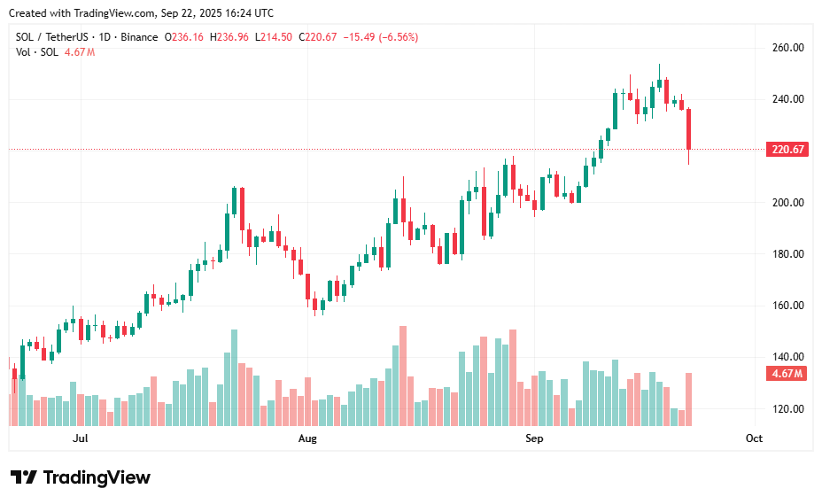The height and width of the screenshot is (504, 822).
Task: Click the Oct label on time axis
Action: pyautogui.click(x=755, y=438)
